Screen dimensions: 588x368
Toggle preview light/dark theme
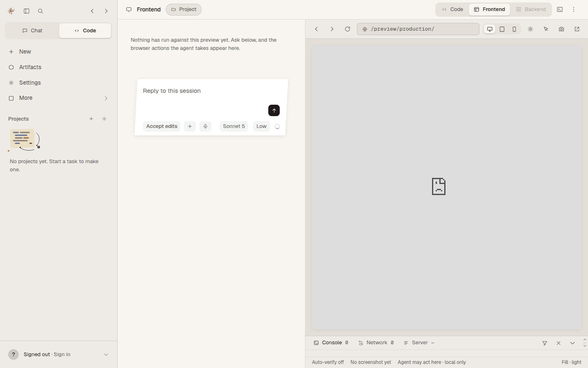(530, 29)
